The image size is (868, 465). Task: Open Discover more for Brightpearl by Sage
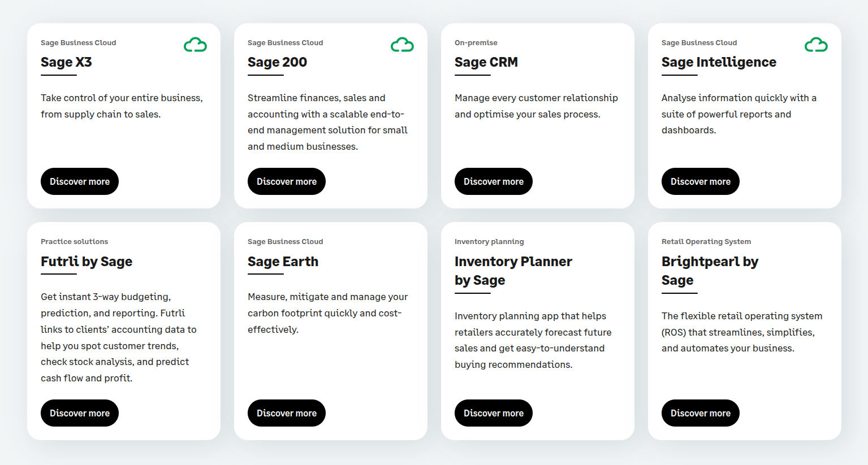pyautogui.click(x=700, y=413)
